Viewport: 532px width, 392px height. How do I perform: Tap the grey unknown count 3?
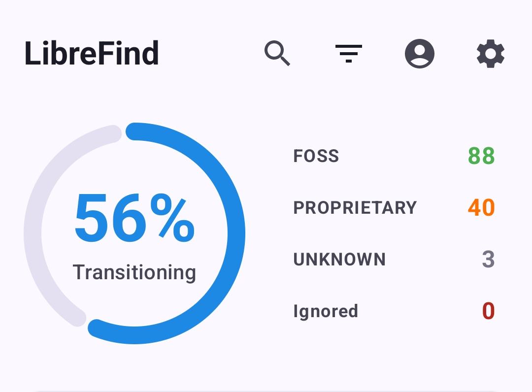coord(488,260)
